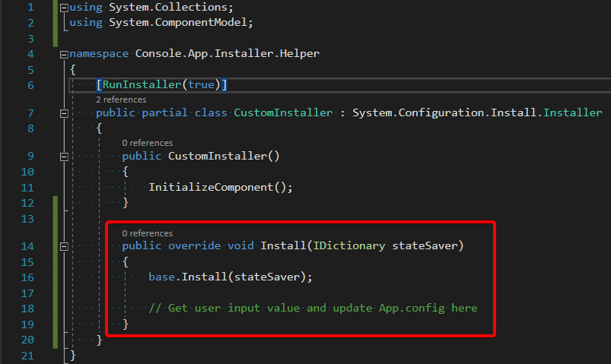
Task: Open '2 references' CodeLens above class
Action: click(121, 100)
